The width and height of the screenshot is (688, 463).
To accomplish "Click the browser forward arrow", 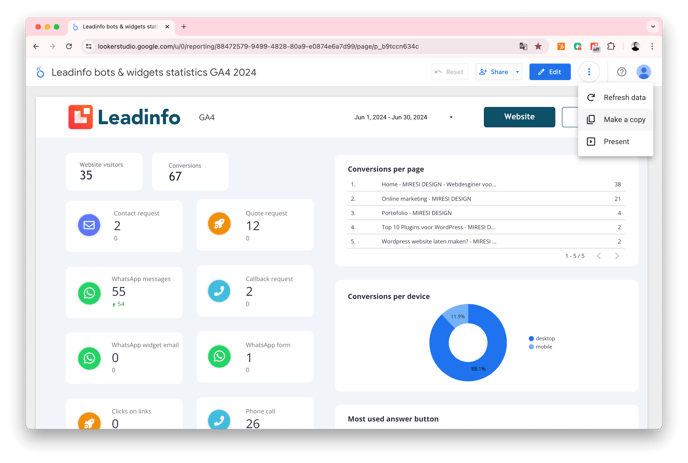I will (x=52, y=46).
